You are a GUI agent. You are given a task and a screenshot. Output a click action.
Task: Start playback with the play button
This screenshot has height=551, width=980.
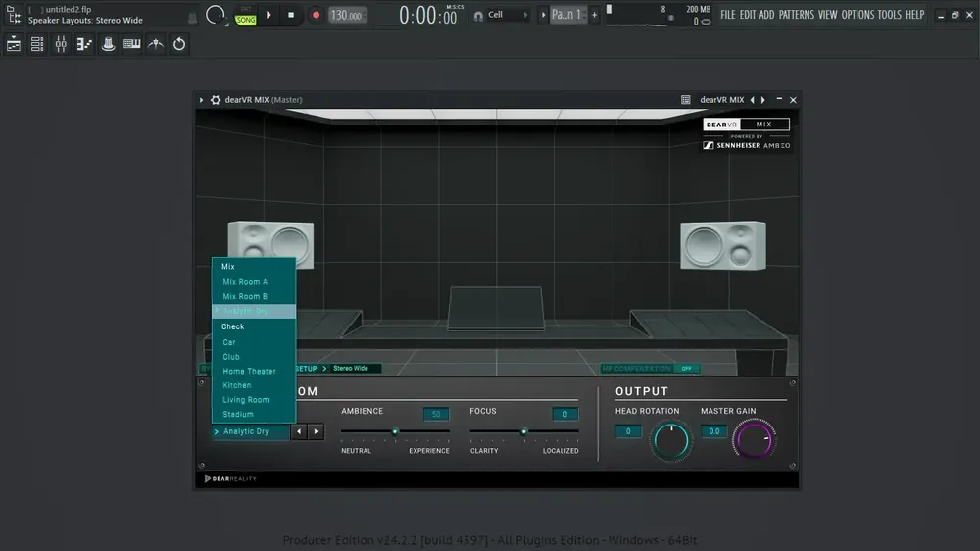pos(269,15)
